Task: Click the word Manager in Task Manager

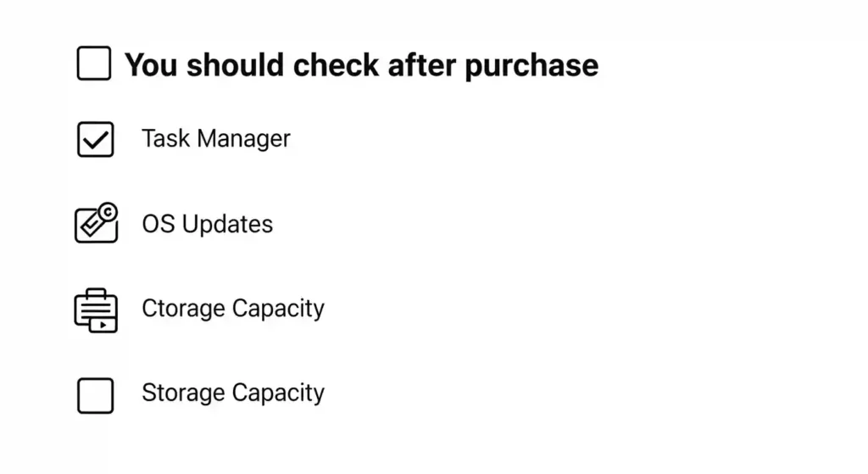Action: coord(243,139)
